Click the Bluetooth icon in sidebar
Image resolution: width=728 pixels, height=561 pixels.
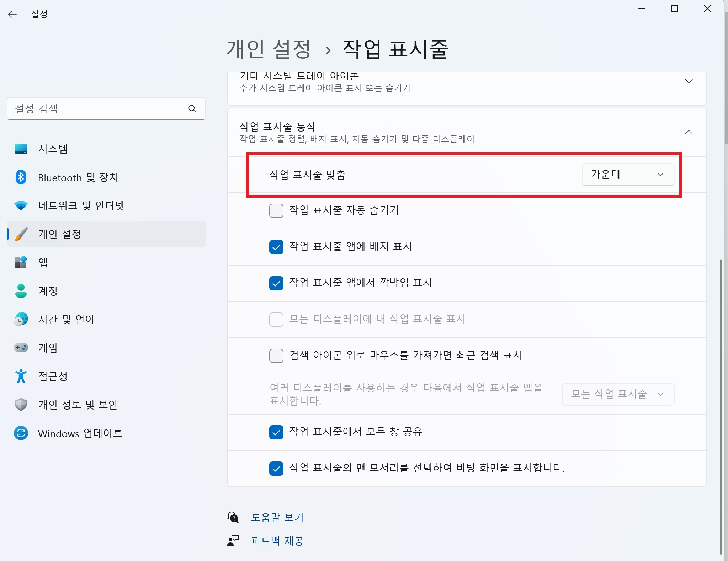pos(21,177)
